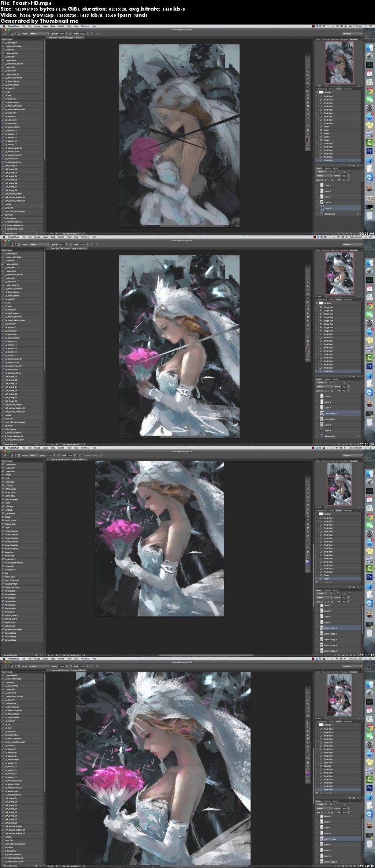375x868 pixels.
Task: Toggle visibility of Layer 13 copy
Action: [318, 839]
